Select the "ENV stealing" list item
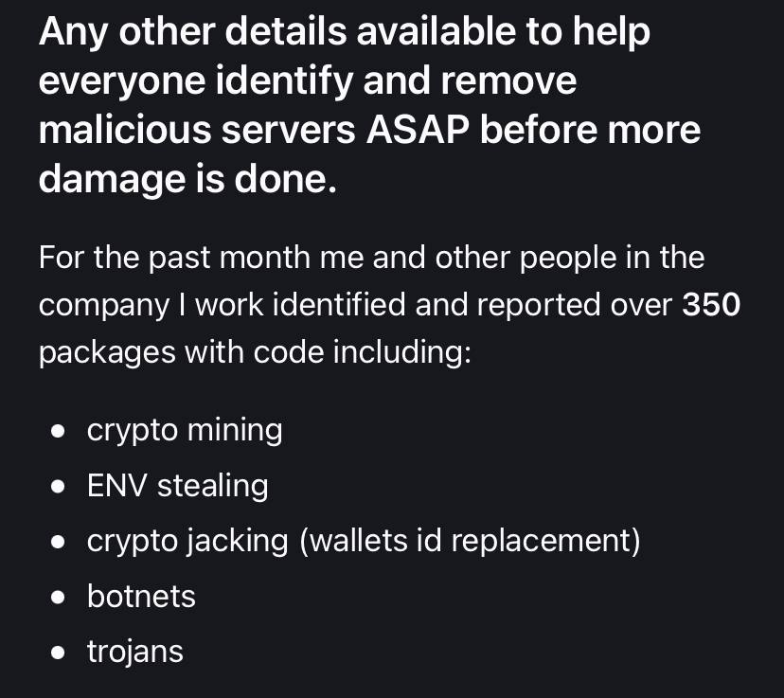The width and height of the screenshot is (784, 698). 177,486
